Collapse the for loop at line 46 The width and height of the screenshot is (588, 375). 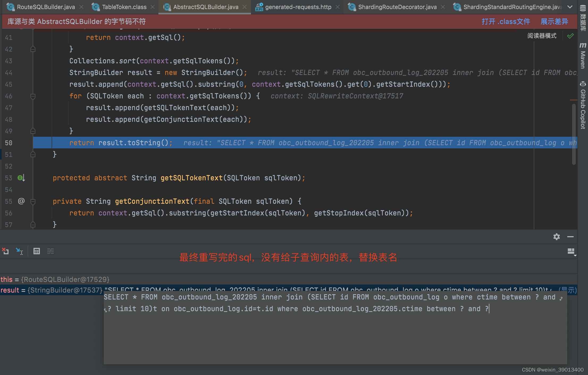tap(33, 96)
